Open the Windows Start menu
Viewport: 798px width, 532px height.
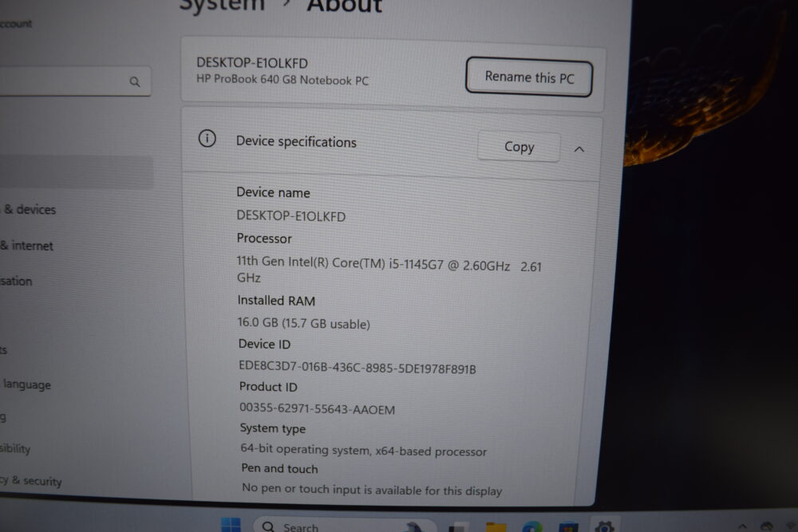[231, 525]
